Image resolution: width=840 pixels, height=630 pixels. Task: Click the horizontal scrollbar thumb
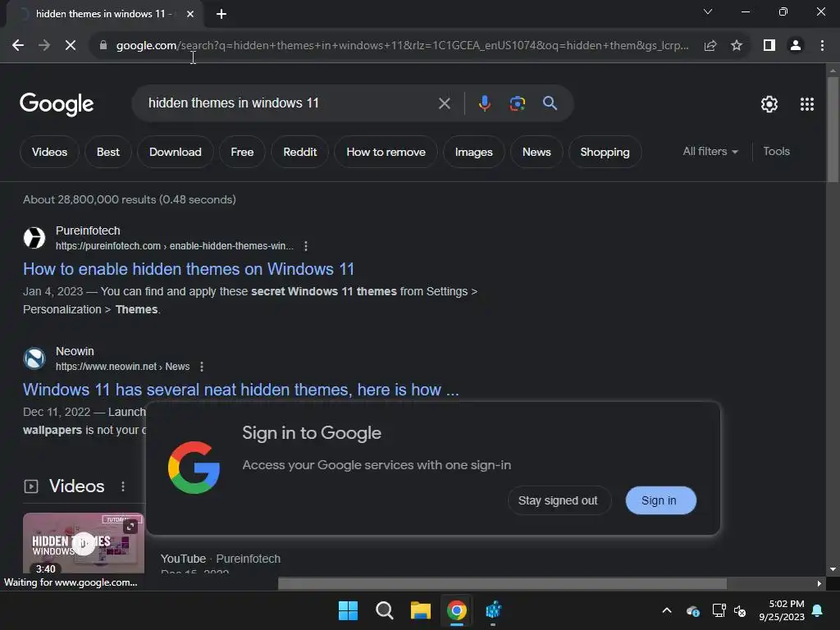point(503,583)
